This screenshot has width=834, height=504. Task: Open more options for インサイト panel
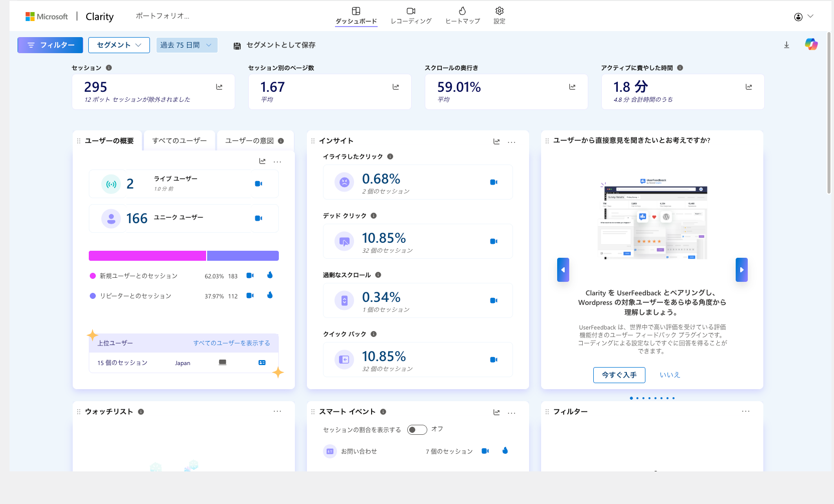pos(512,142)
